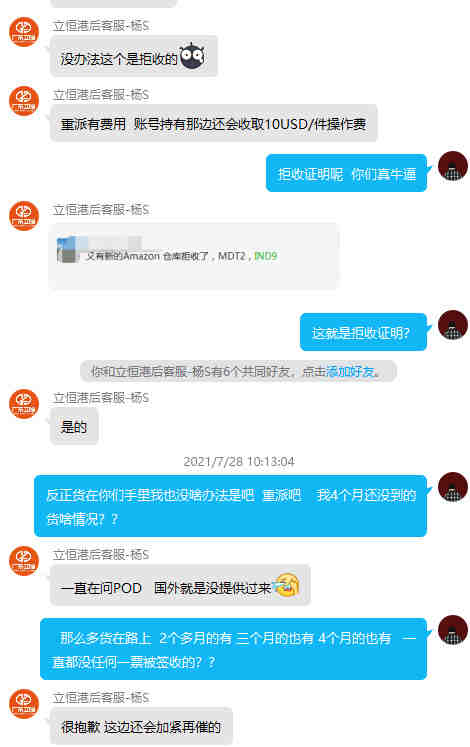The width and height of the screenshot is (470, 747).
Task: Click sender name above 一直在问POD message
Action: coord(101,555)
